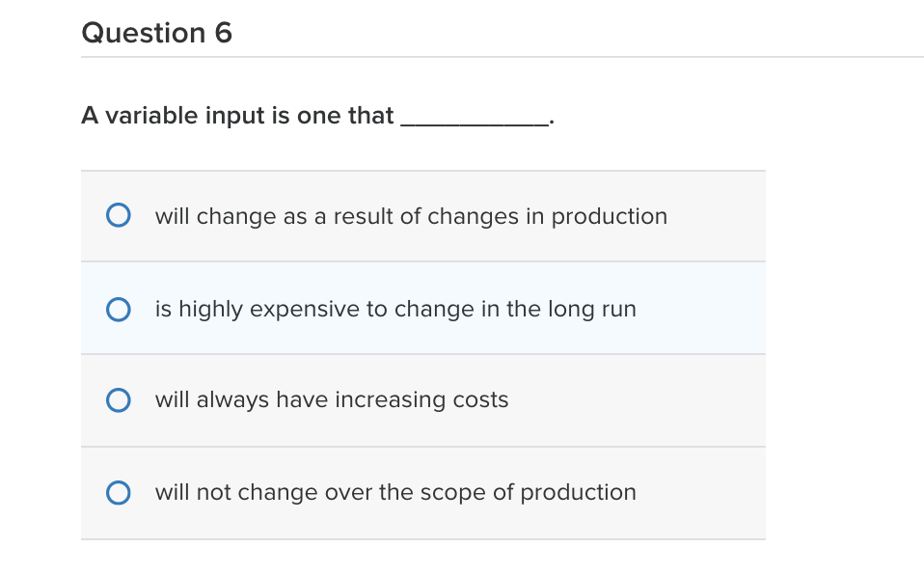Click answer text "will not change over the scope of production"
The height and width of the screenshot is (575, 924).
[x=395, y=493]
